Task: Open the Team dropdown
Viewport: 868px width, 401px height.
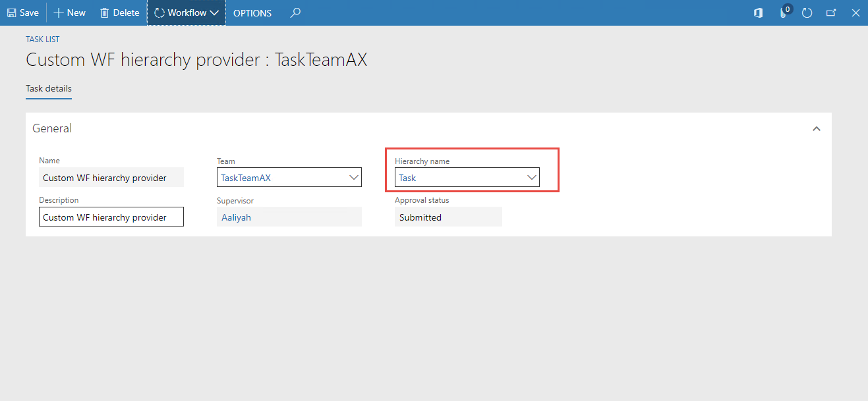Action: pyautogui.click(x=354, y=177)
